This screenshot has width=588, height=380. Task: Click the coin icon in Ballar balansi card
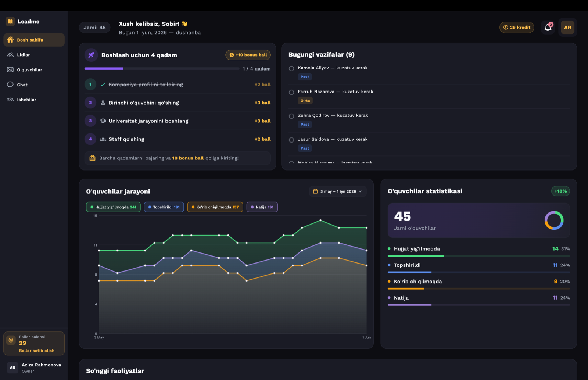click(x=11, y=340)
